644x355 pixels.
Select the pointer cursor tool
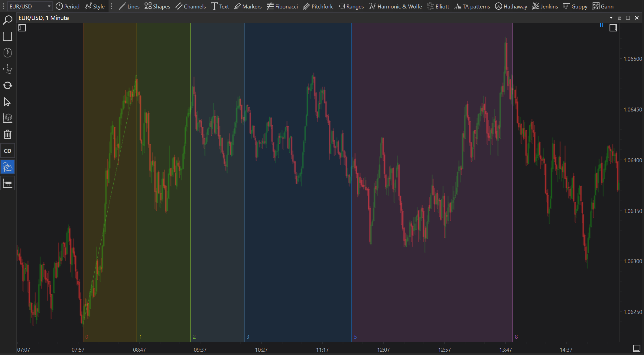pyautogui.click(x=7, y=102)
